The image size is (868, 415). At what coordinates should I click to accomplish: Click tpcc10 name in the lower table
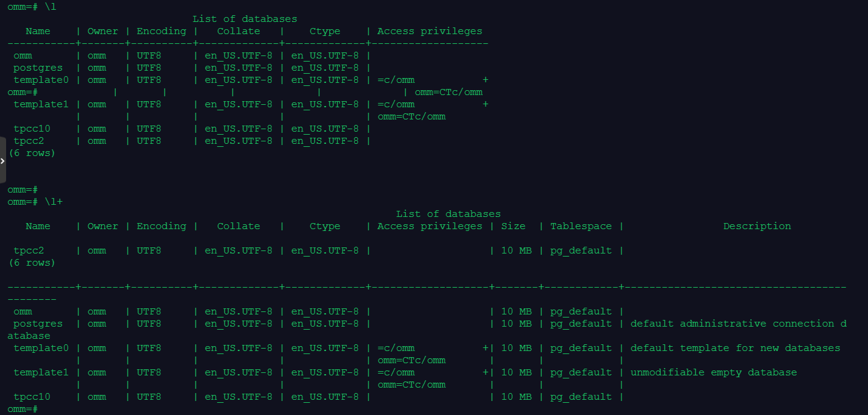click(32, 397)
